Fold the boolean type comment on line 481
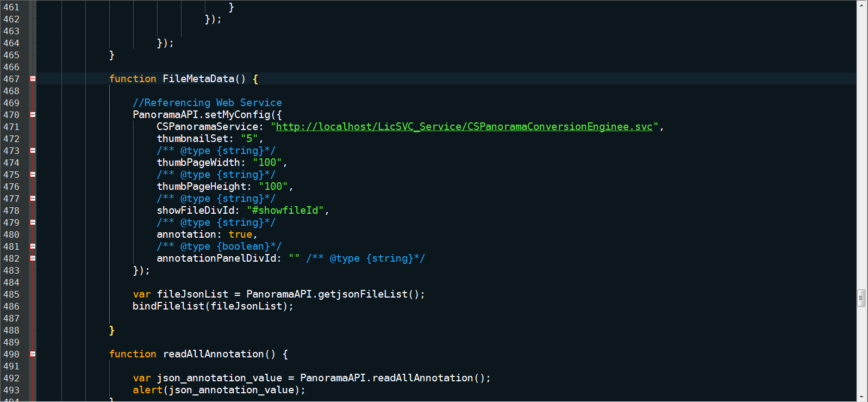 tap(33, 246)
